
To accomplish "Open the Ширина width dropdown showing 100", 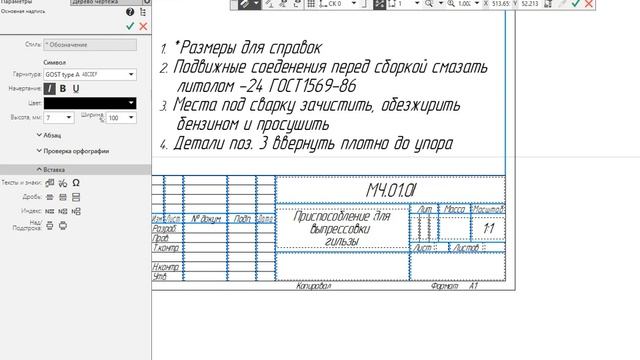I will pyautogui.click(x=121, y=118).
